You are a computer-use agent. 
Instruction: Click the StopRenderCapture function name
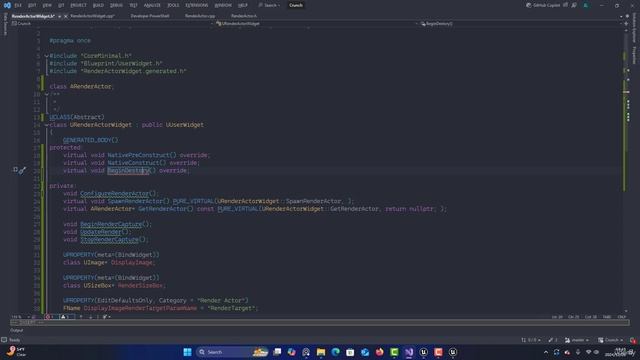[109, 240]
